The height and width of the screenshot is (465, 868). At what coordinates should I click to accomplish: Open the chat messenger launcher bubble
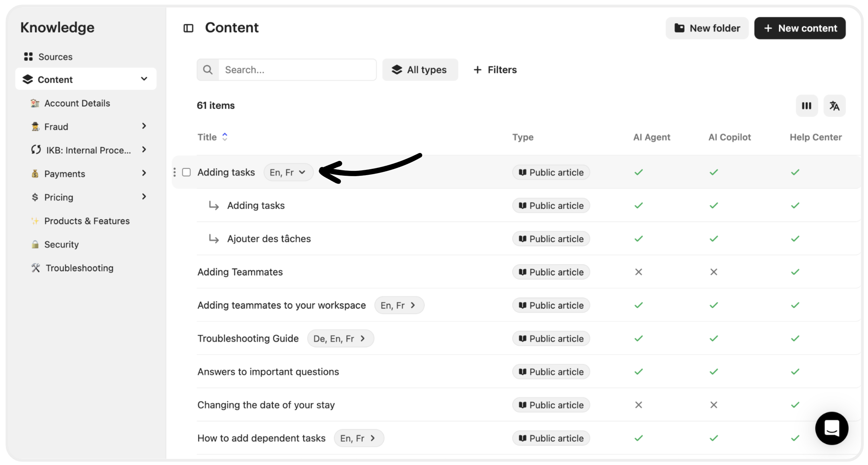tap(831, 428)
